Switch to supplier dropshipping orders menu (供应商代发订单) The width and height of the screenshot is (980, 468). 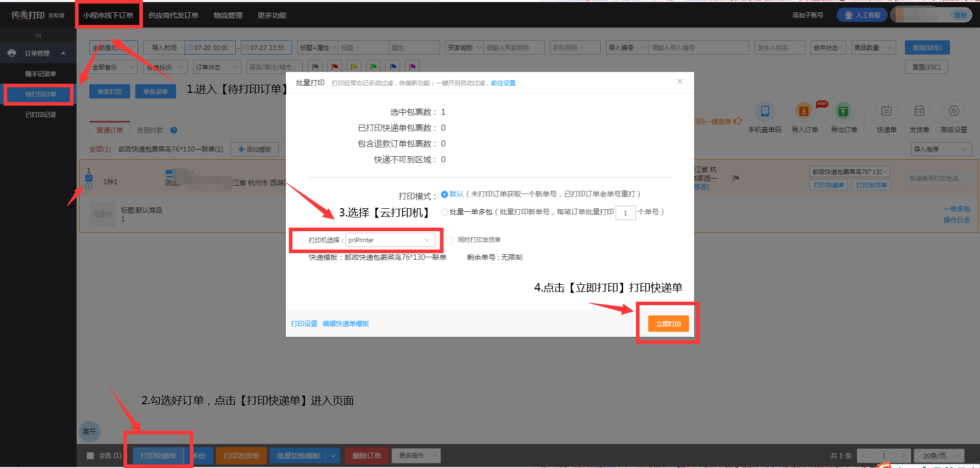coord(174,15)
